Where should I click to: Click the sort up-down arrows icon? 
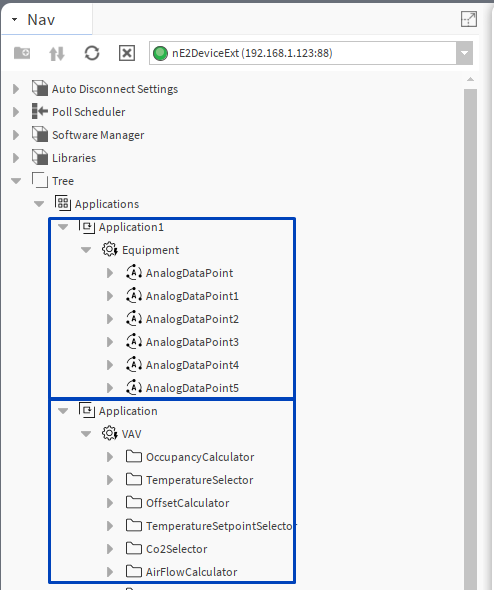click(57, 53)
